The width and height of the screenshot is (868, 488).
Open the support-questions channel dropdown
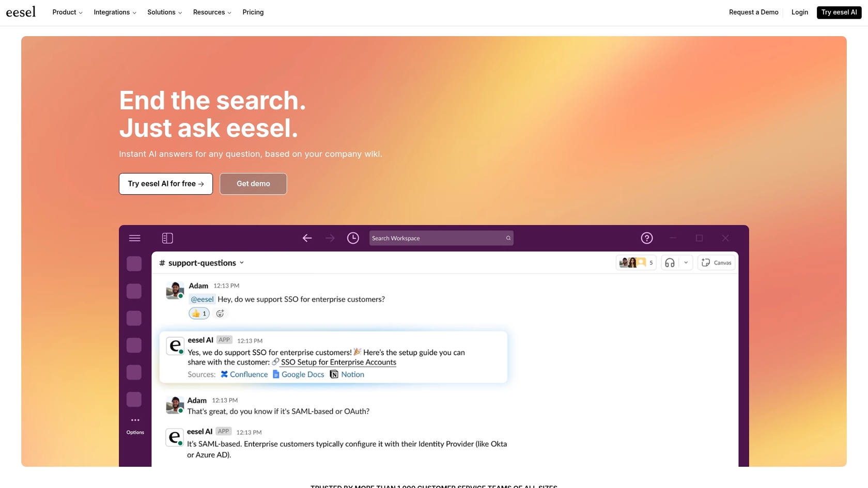242,263
